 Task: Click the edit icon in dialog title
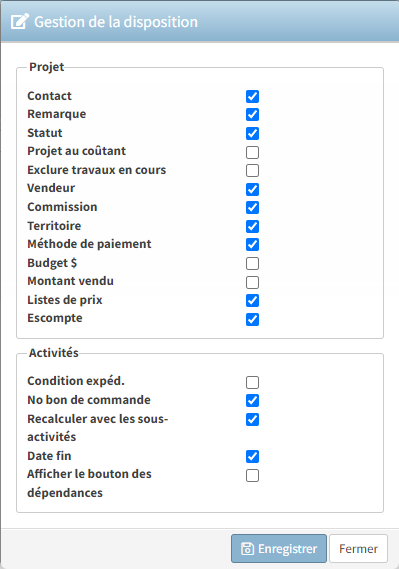point(20,22)
